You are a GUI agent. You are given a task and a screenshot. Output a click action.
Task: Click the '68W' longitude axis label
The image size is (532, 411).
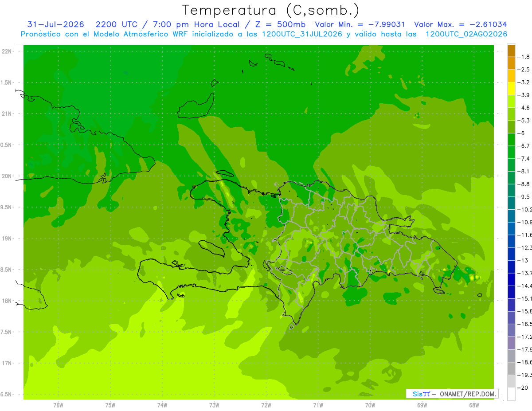pos(474,405)
